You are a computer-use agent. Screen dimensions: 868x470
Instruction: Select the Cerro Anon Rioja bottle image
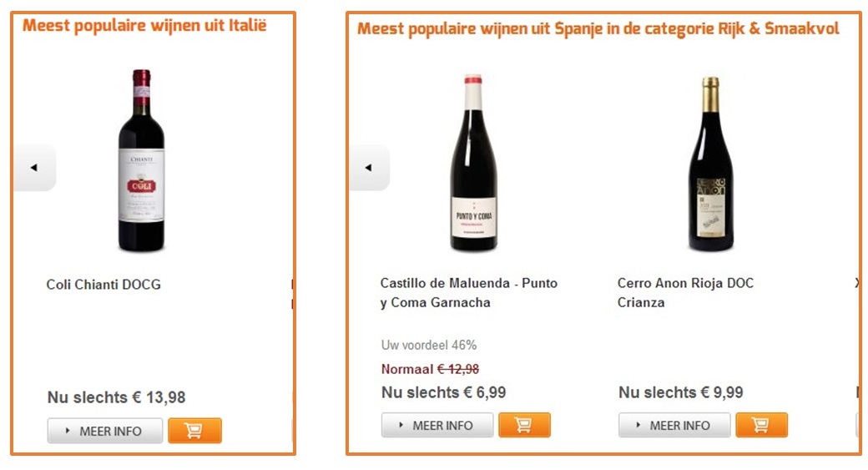pyautogui.click(x=710, y=164)
